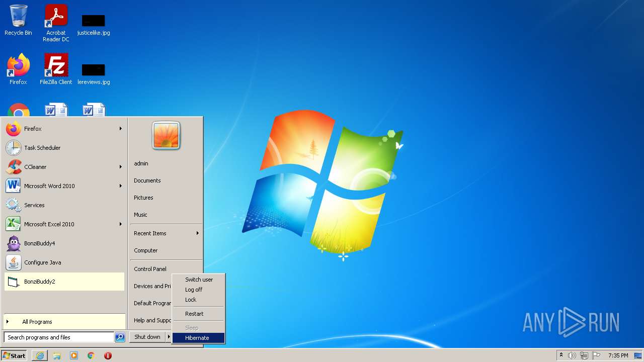Screen dimensions: 644x362
Task: Click Show desktop button at taskbar end
Action: coord(638,355)
